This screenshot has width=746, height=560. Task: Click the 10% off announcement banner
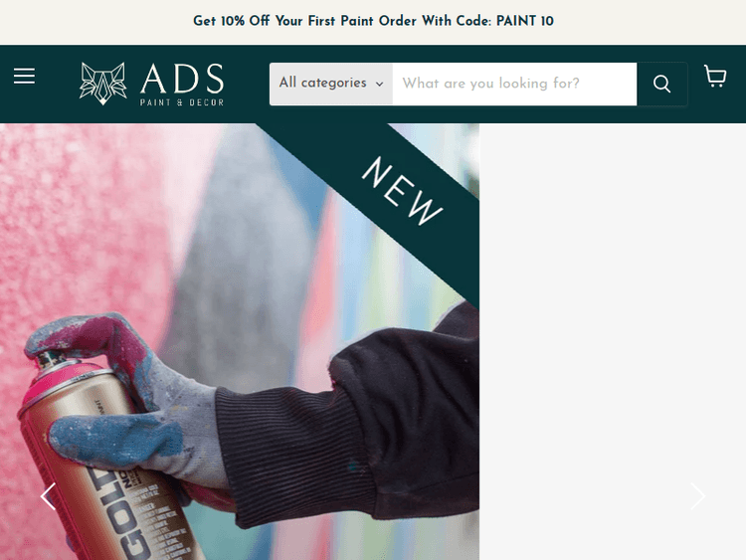point(373,22)
